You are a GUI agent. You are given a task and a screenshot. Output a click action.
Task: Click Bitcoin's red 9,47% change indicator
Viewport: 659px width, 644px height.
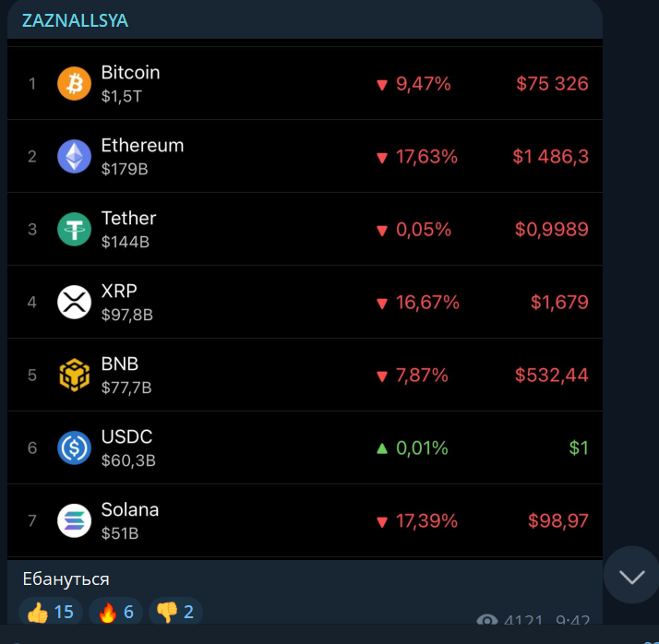tap(413, 84)
